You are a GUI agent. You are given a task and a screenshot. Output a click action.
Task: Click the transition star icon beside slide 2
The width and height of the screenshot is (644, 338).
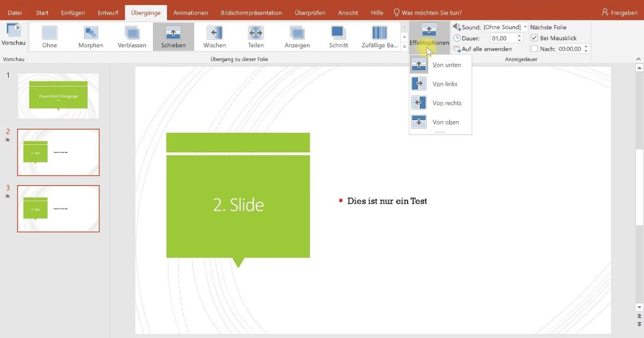(x=8, y=140)
